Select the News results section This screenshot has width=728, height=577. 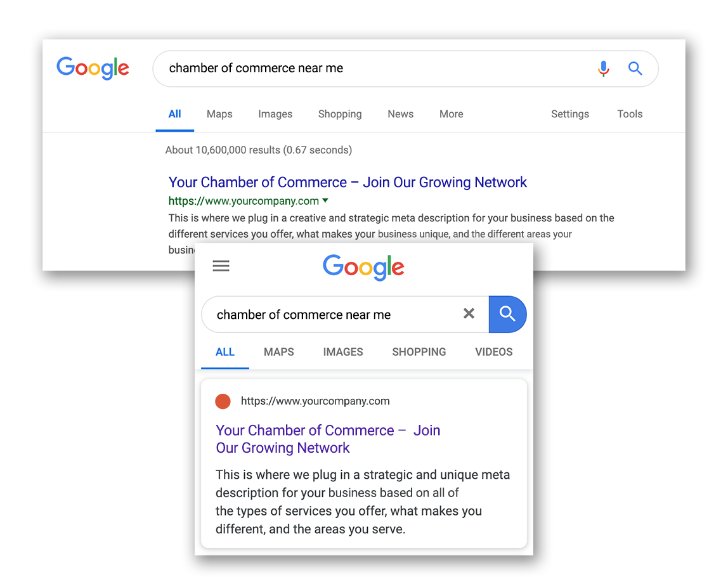click(x=400, y=114)
